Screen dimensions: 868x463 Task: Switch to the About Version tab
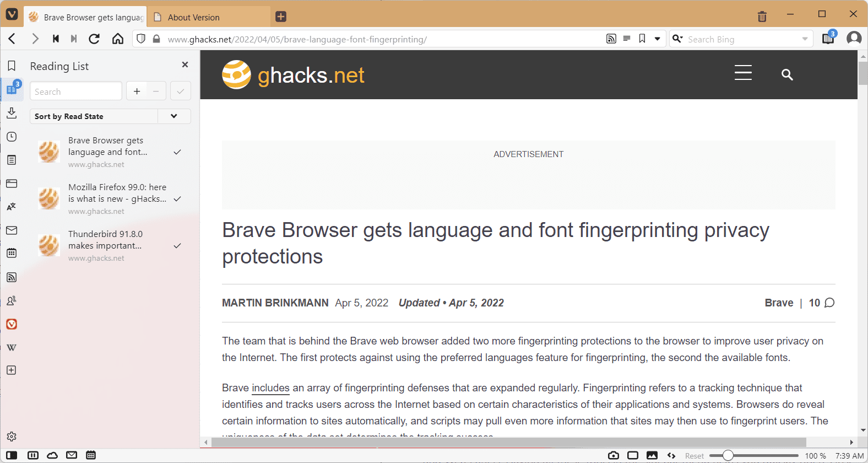coord(209,17)
